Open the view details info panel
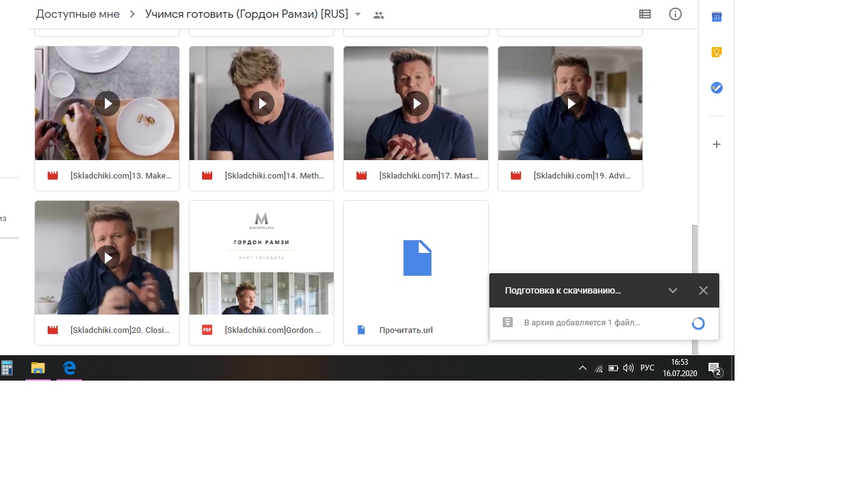The image size is (868, 488). tap(675, 14)
